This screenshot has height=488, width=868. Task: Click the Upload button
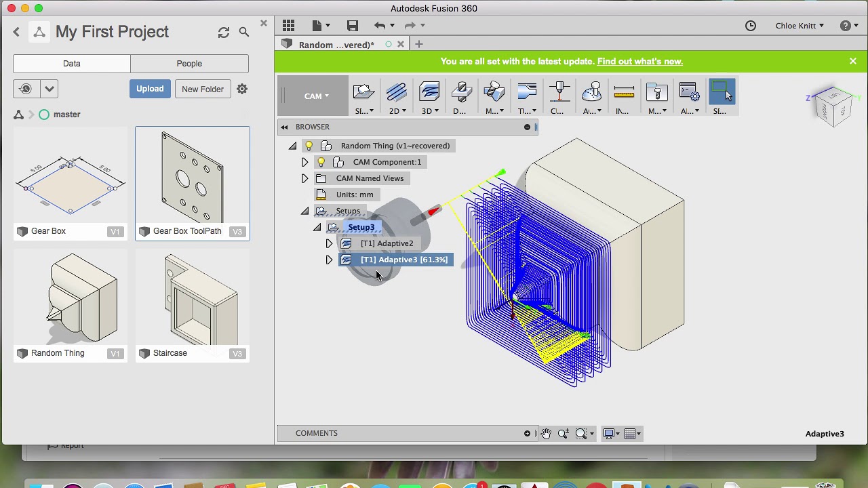pyautogui.click(x=150, y=89)
